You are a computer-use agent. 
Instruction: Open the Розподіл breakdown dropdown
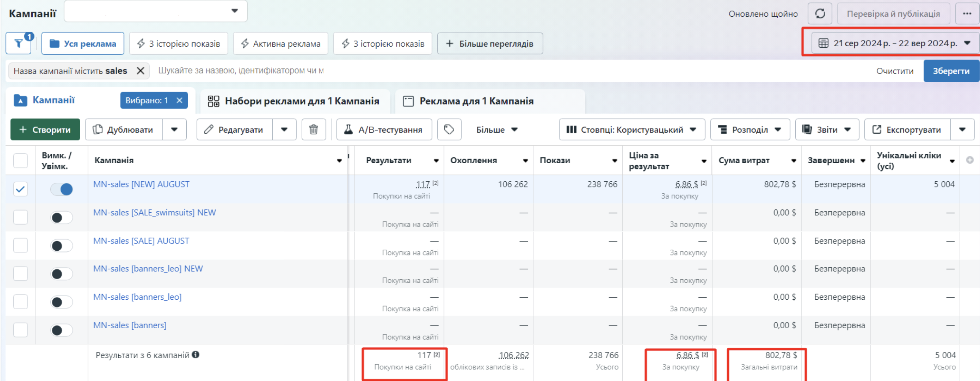tap(750, 129)
